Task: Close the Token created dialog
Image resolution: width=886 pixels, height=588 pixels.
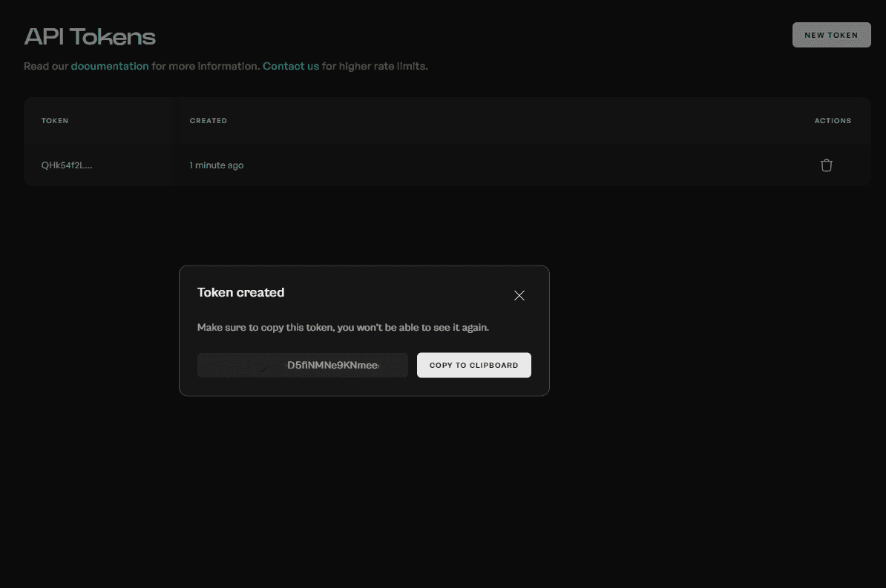Action: tap(519, 295)
